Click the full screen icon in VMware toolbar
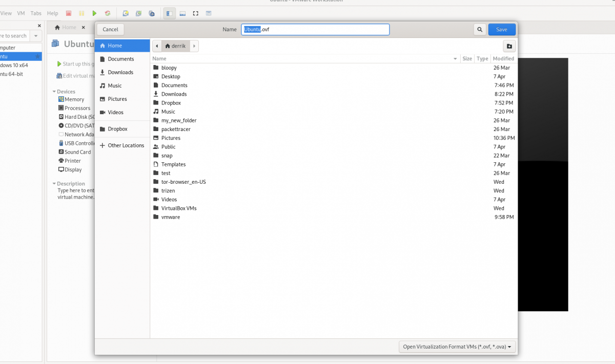Image resolution: width=615 pixels, height=364 pixels. [x=195, y=13]
